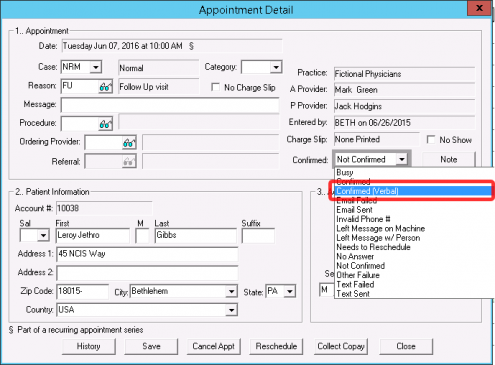The height and width of the screenshot is (365, 495).
Task: Click the Reschedule button
Action: (x=276, y=346)
